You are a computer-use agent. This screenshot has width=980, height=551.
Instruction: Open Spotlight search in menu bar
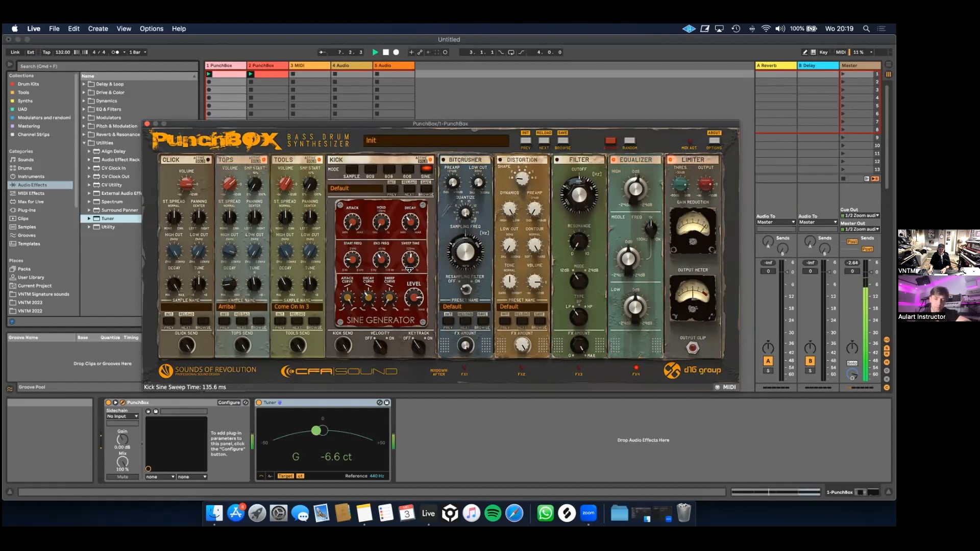866,29
